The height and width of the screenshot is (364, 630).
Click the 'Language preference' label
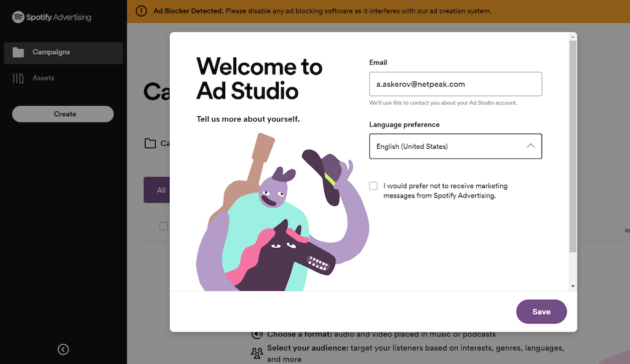pos(404,125)
